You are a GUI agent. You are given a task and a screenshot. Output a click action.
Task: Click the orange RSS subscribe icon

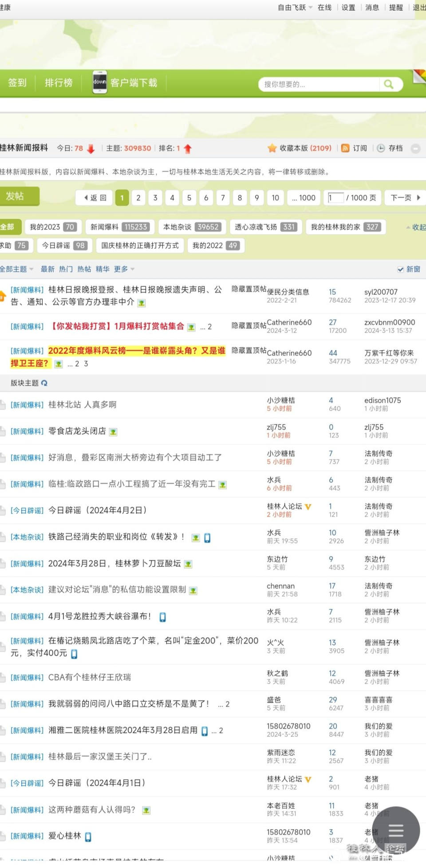click(345, 148)
